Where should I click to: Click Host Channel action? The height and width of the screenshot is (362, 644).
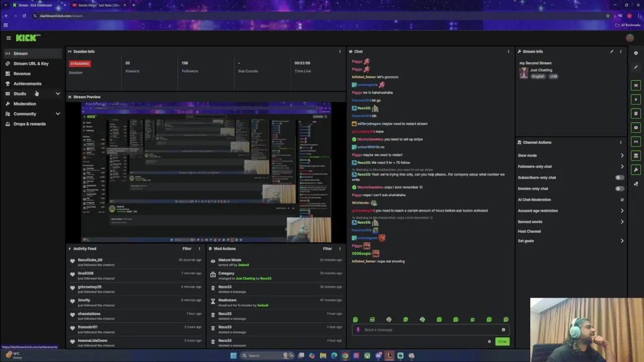tap(529, 231)
